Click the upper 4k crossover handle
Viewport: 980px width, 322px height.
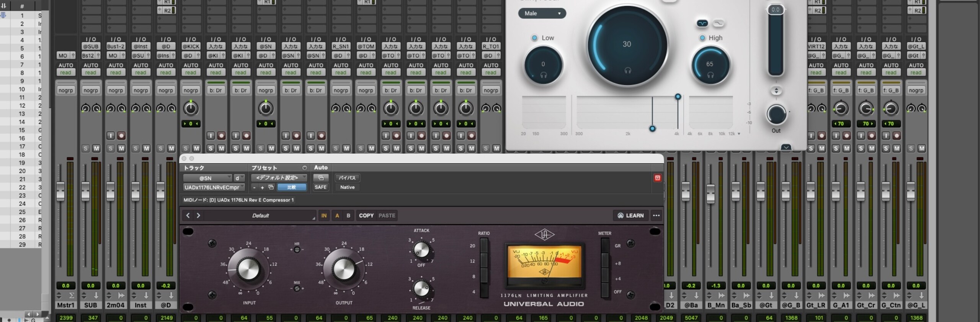point(678,97)
